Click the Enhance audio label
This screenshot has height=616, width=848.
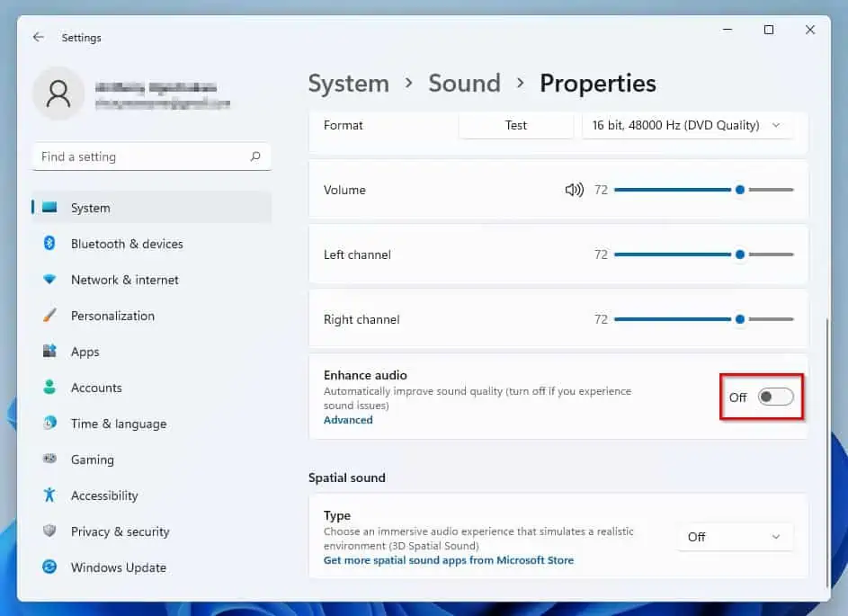pos(365,375)
